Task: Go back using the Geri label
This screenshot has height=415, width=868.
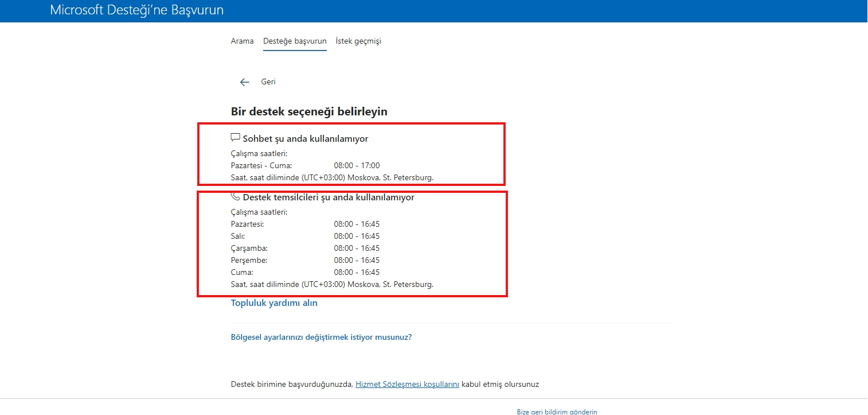Action: click(268, 82)
